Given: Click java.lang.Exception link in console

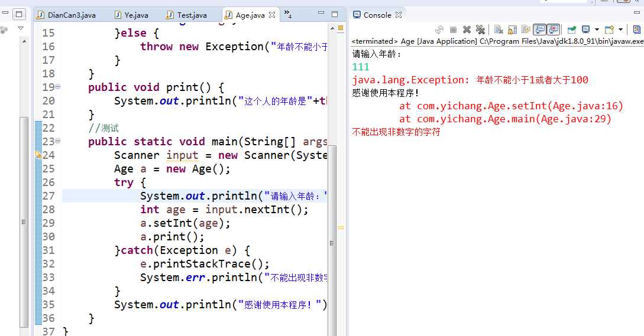Looking at the screenshot, I should 409,80.
